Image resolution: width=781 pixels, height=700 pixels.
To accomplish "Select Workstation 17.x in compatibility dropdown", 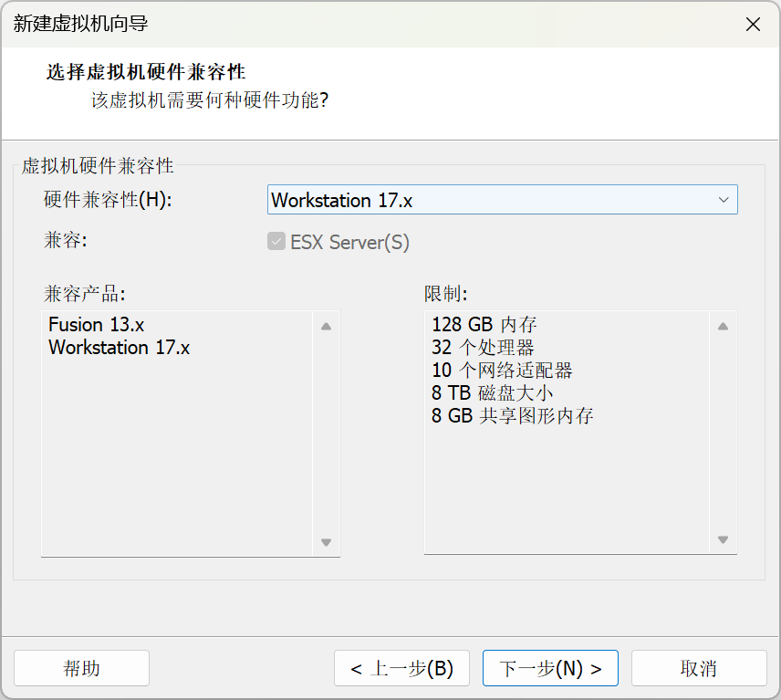I will 502,200.
